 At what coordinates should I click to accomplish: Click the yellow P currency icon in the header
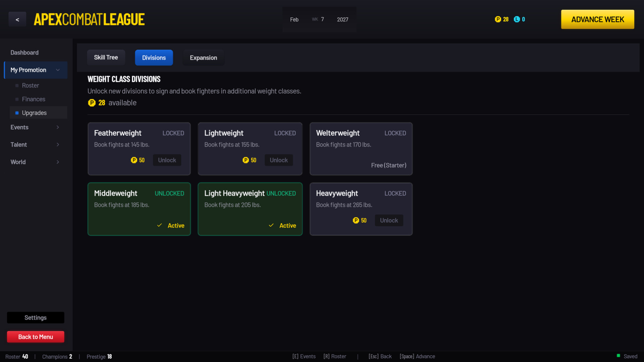[497, 19]
